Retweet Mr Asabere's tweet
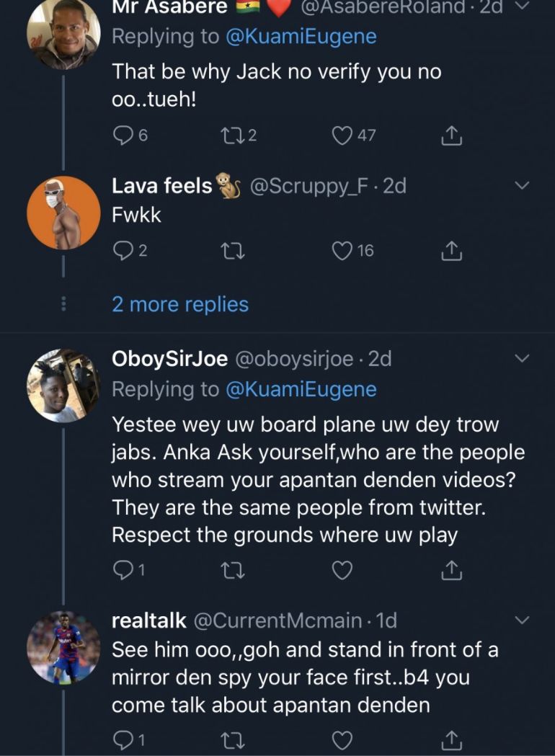Image resolution: width=555 pixels, height=756 pixels. pyautogui.click(x=231, y=135)
